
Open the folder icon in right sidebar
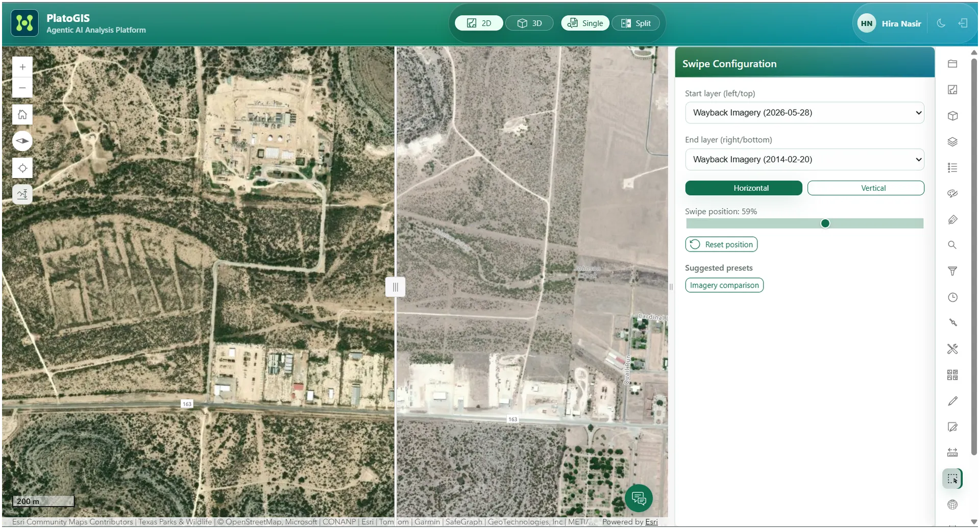tap(952, 64)
